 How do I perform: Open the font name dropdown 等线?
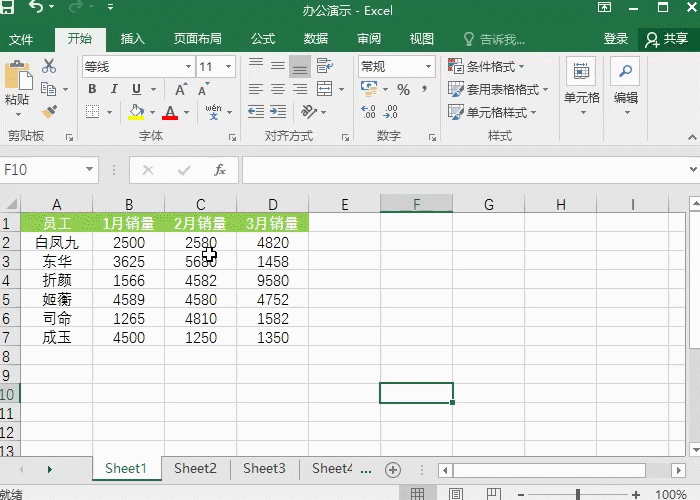[x=189, y=67]
